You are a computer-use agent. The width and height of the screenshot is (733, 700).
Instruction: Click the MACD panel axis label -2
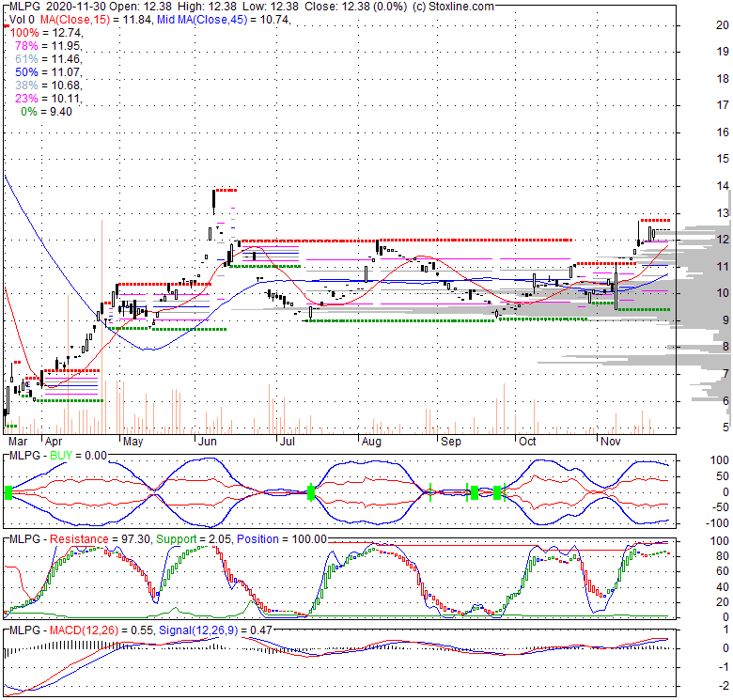tap(724, 686)
